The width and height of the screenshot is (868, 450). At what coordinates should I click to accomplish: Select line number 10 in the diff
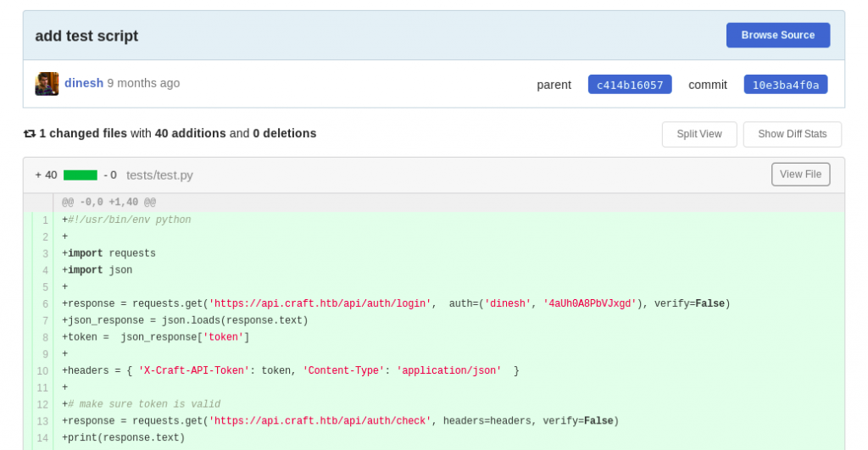42,371
